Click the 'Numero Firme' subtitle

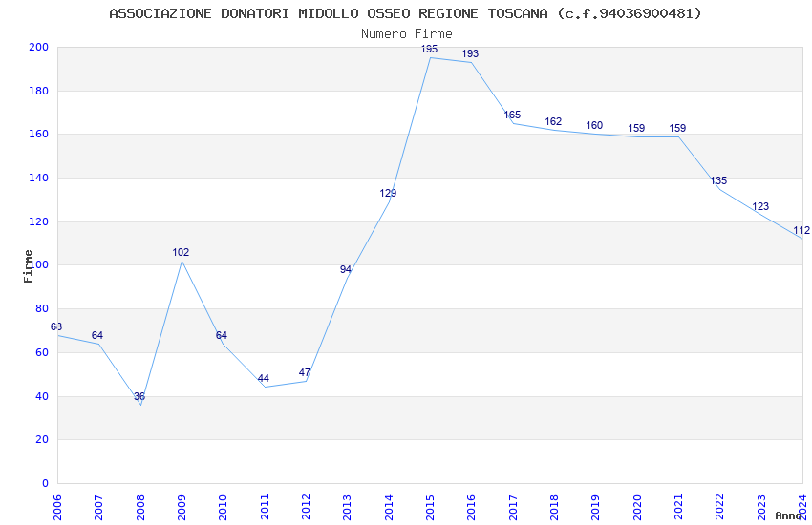(x=407, y=33)
